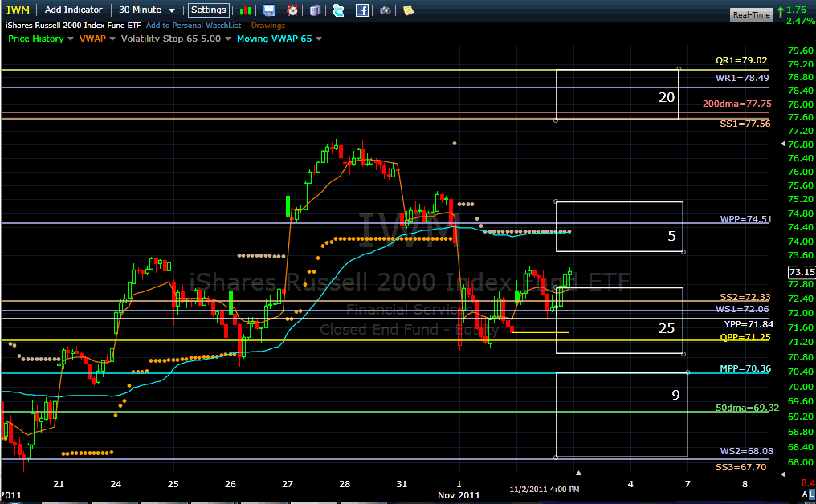816x504 pixels.
Task: Click the Nov 2011 label on the time axis
Action: pos(459,495)
